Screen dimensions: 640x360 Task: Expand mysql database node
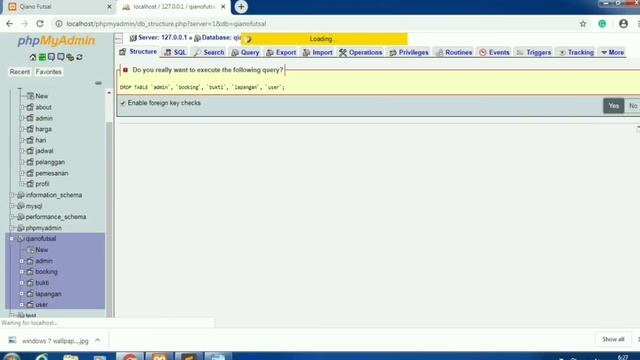[13, 206]
